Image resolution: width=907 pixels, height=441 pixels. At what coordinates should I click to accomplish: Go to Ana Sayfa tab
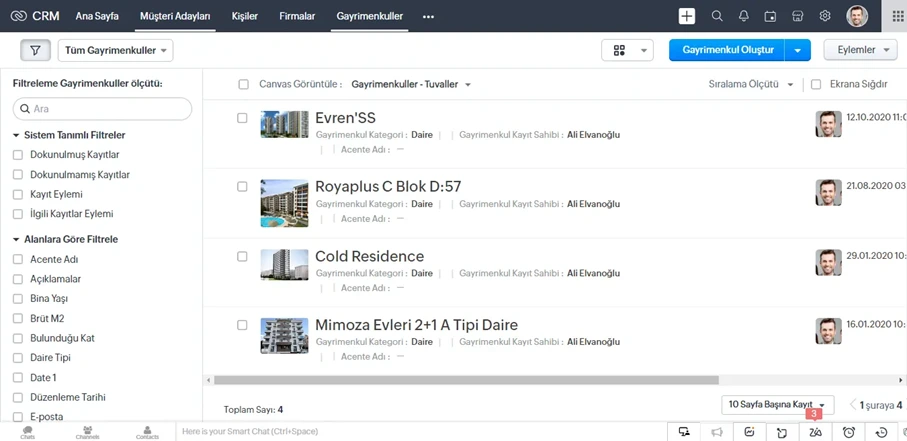[97, 16]
